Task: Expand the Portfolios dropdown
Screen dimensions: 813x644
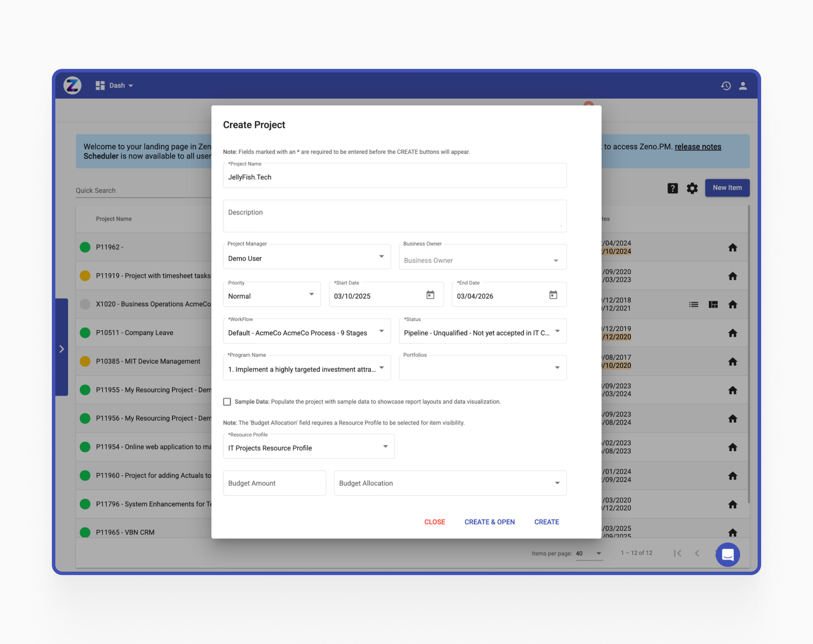Action: coord(556,367)
